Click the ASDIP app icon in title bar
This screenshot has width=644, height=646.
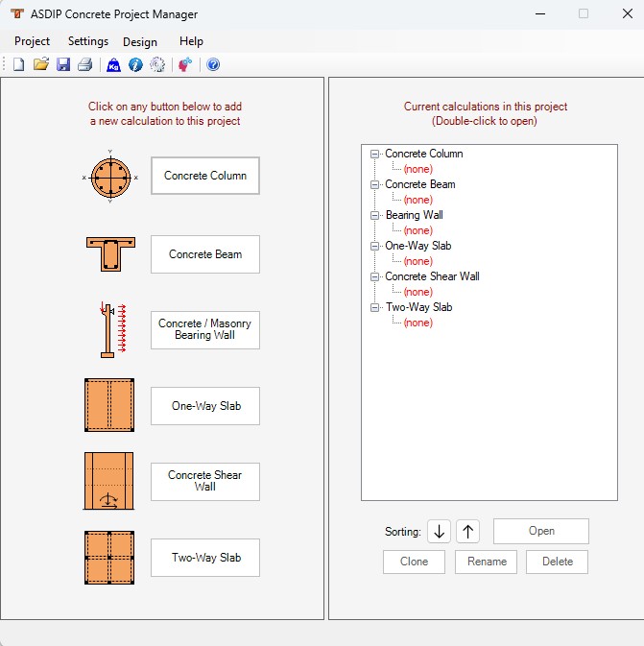pyautogui.click(x=17, y=13)
